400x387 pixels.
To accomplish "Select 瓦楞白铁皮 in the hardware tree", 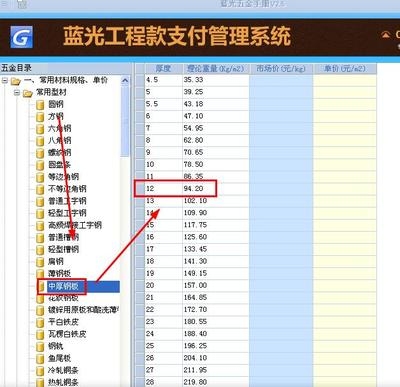I will (67, 334).
